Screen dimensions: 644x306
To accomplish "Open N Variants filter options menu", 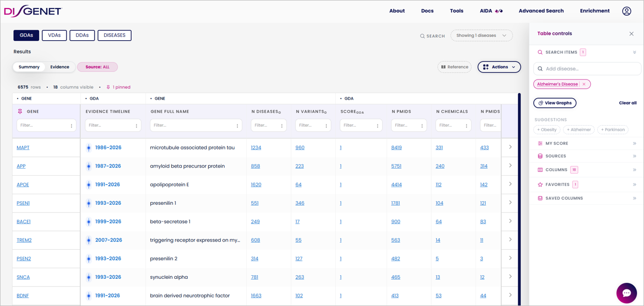I will pyautogui.click(x=326, y=126).
